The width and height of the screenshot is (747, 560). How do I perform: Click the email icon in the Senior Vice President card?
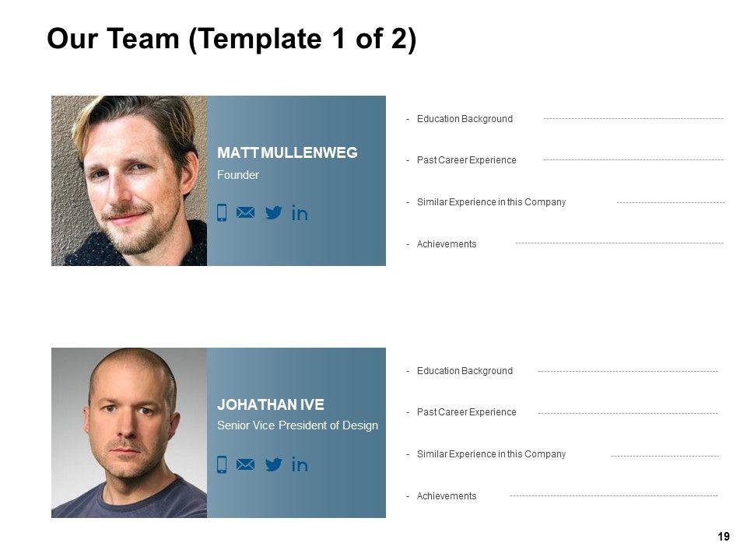246,464
